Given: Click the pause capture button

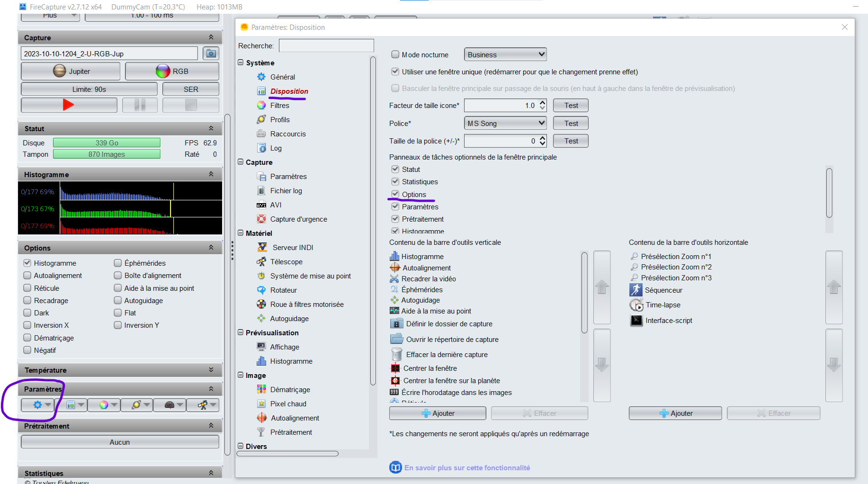Looking at the screenshot, I should pos(140,105).
